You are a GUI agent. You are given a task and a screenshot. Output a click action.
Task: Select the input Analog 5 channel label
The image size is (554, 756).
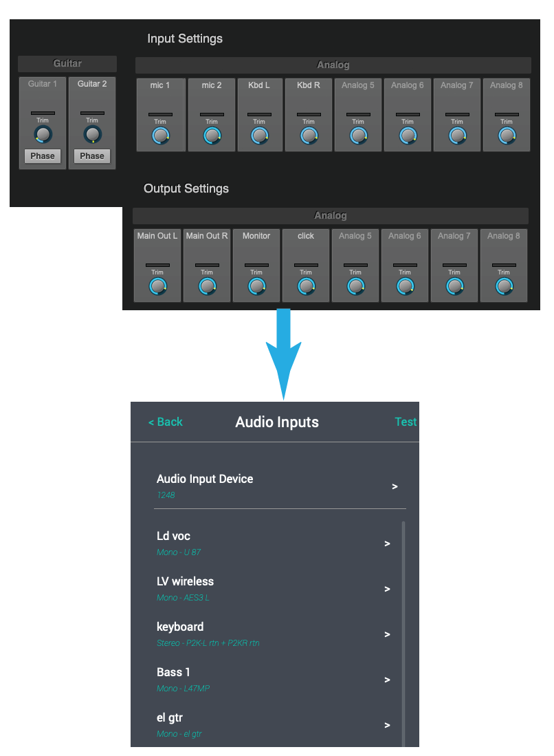tap(358, 85)
